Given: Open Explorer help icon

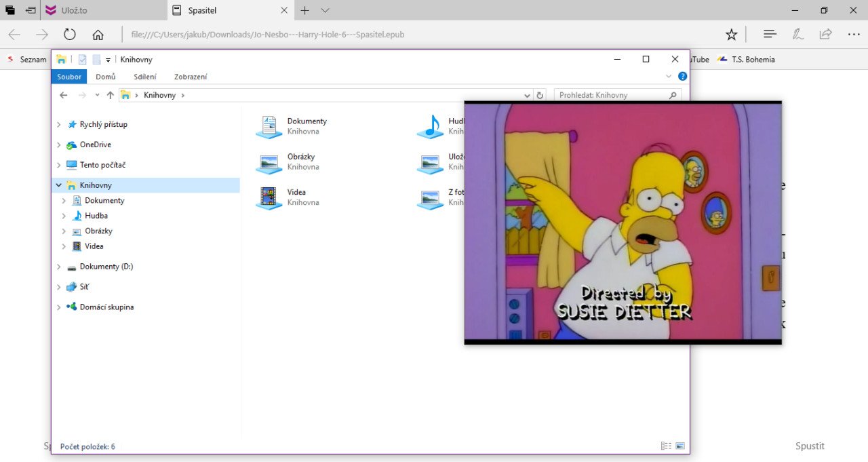Looking at the screenshot, I should click(x=683, y=77).
